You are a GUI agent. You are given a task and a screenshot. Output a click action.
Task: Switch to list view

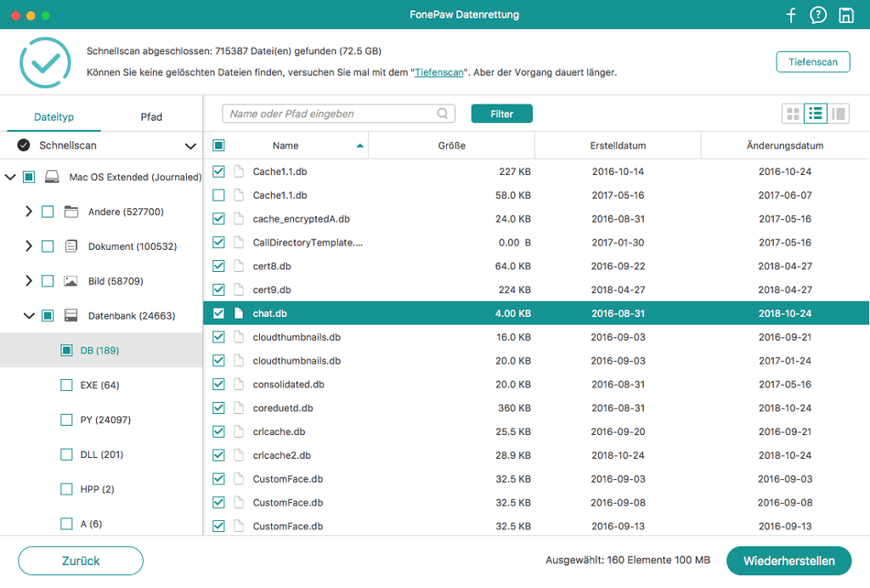[816, 114]
